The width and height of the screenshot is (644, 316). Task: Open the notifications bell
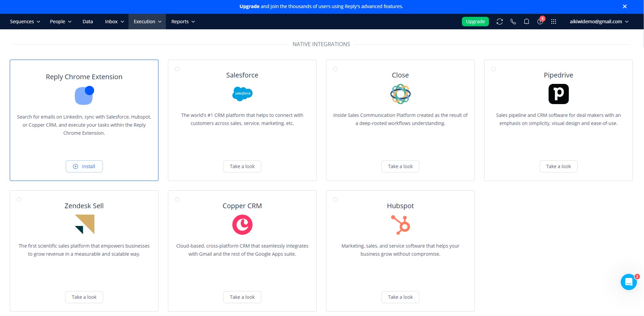tap(526, 22)
